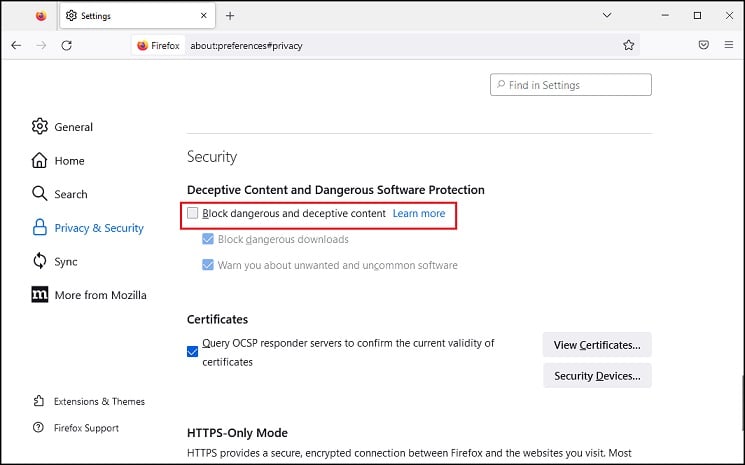Viewport: 745px width, 465px height.
Task: Expand the list all tabs dropdown
Action: 607,16
